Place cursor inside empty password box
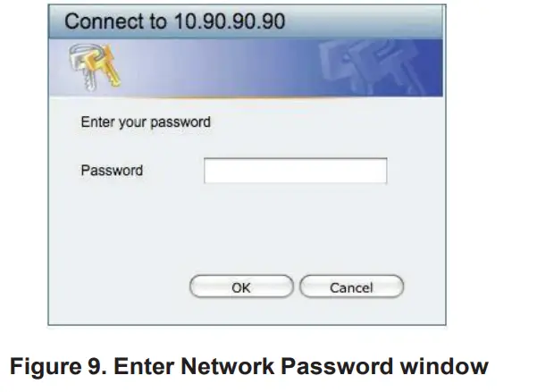 point(295,171)
